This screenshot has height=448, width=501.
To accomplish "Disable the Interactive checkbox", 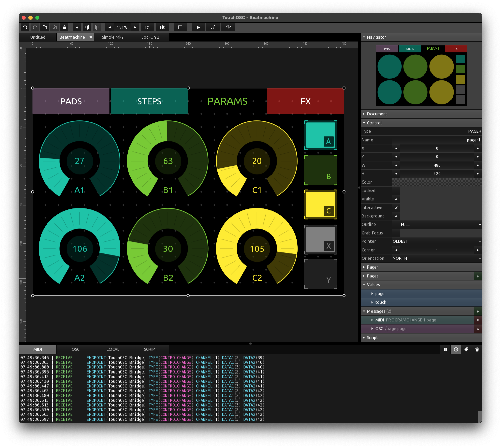I will 396,208.
